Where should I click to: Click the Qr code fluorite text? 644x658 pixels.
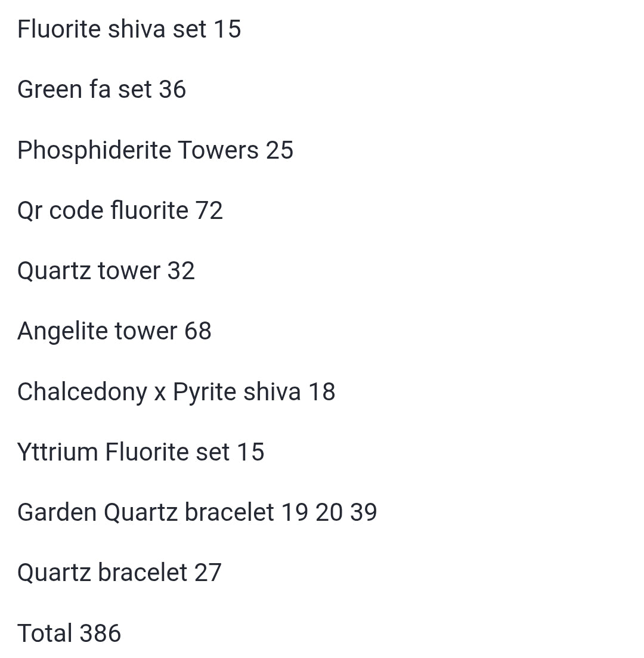click(103, 211)
